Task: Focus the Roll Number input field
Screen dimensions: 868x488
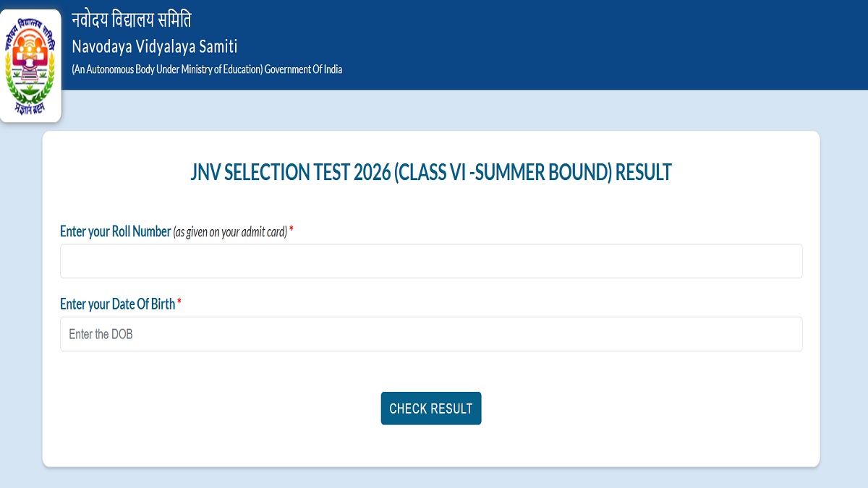Action: (431, 261)
